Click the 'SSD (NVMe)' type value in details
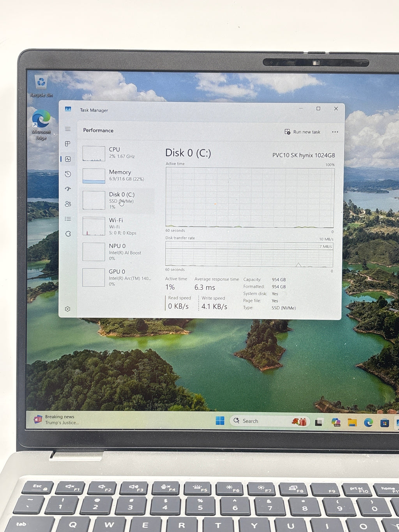Screen dimensions: 399x532 click(x=284, y=308)
